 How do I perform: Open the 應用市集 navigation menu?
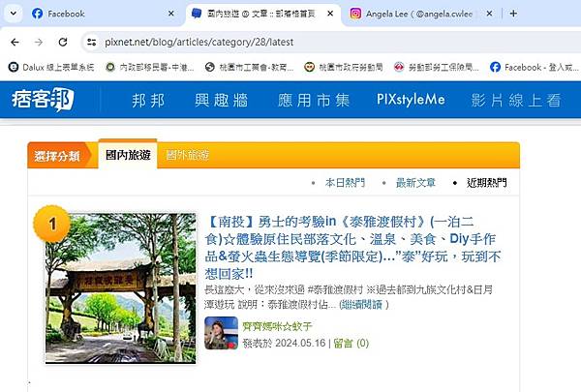314,100
